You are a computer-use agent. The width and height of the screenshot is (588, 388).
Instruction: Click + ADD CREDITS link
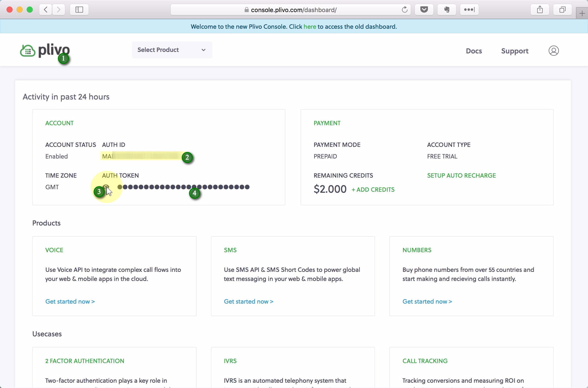373,189
